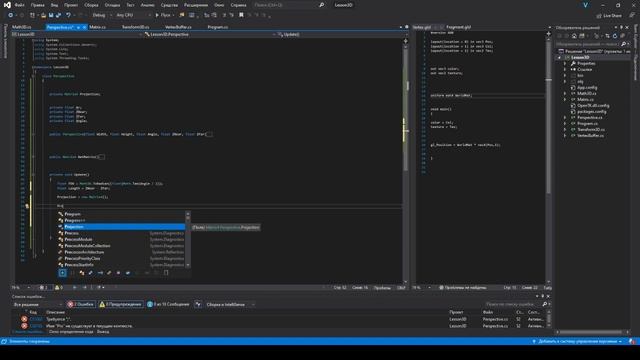Toggle the Ошибок errors filter
The width and height of the screenshot is (640, 360).
(x=81, y=304)
